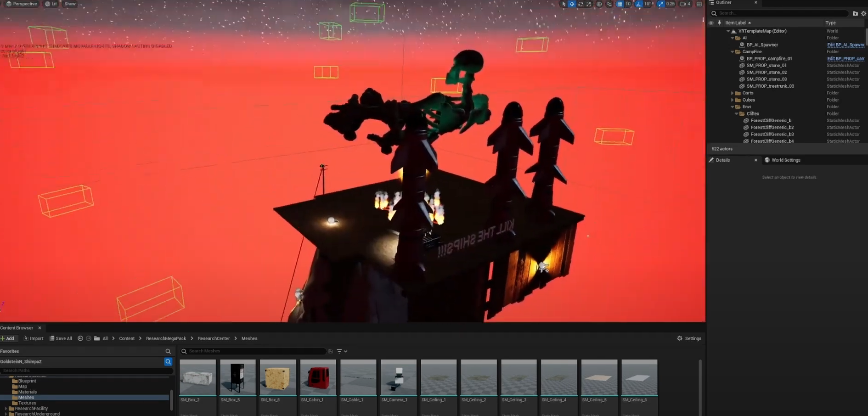The width and height of the screenshot is (868, 416).
Task: Open the Outliner settings gear icon
Action: point(862,13)
